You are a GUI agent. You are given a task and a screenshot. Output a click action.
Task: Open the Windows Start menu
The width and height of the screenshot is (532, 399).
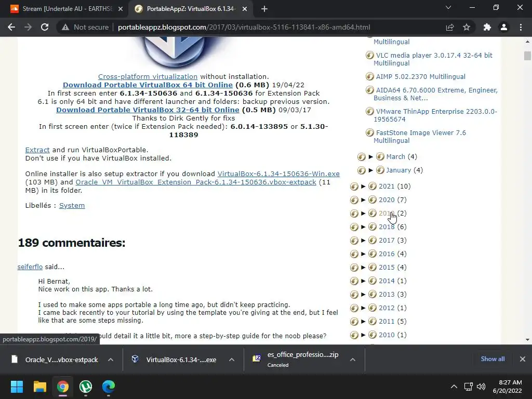point(17,387)
